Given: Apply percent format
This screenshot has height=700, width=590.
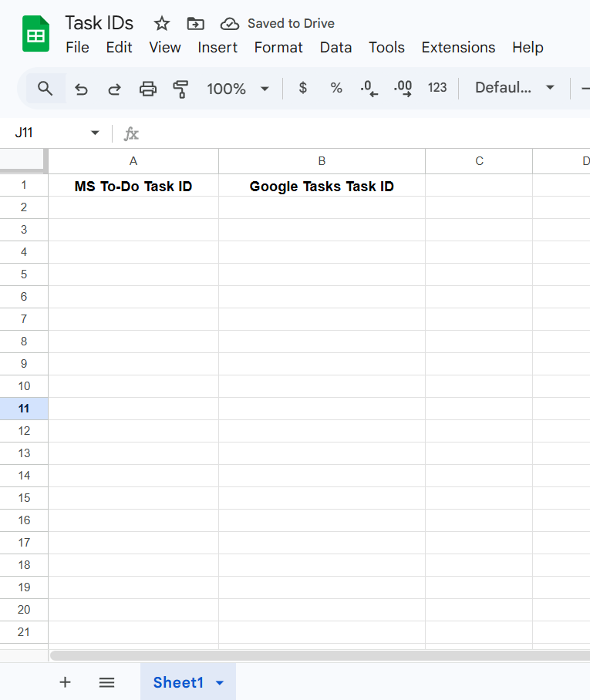Looking at the screenshot, I should 336,88.
